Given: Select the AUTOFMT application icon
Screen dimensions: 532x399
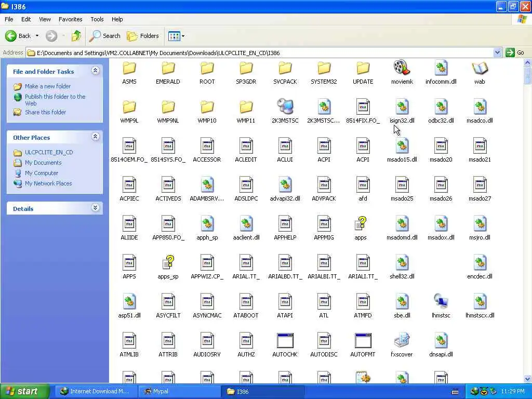Looking at the screenshot, I should (363, 341).
